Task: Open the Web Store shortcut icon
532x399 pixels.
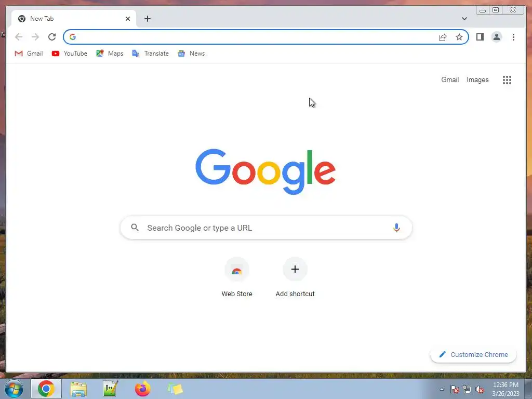Action: [237, 270]
